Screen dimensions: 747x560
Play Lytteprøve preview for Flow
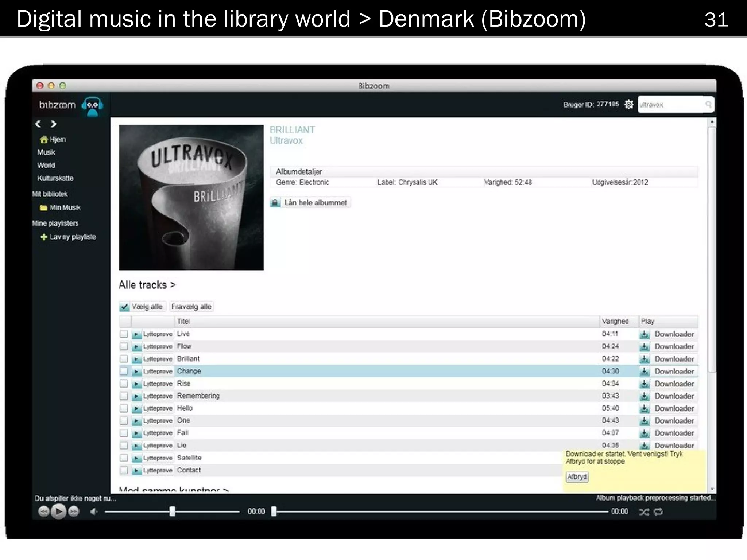coord(136,347)
